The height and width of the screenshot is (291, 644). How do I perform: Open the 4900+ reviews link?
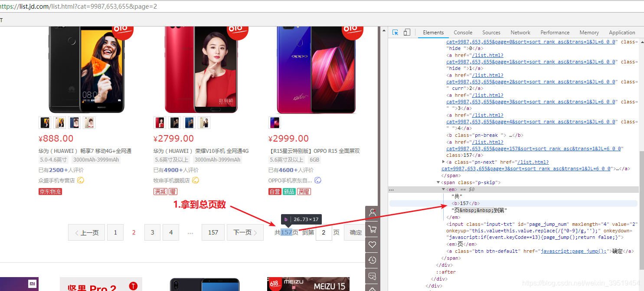[173, 170]
